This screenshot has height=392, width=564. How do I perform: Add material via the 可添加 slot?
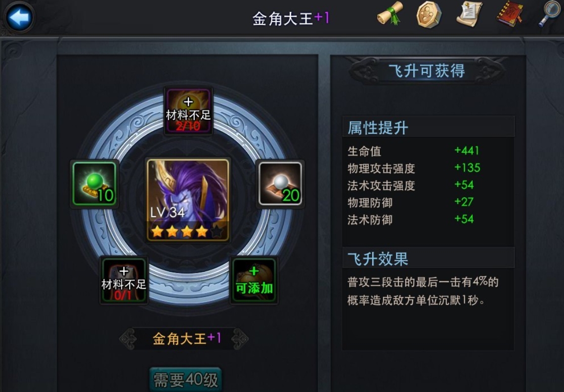coord(254,280)
